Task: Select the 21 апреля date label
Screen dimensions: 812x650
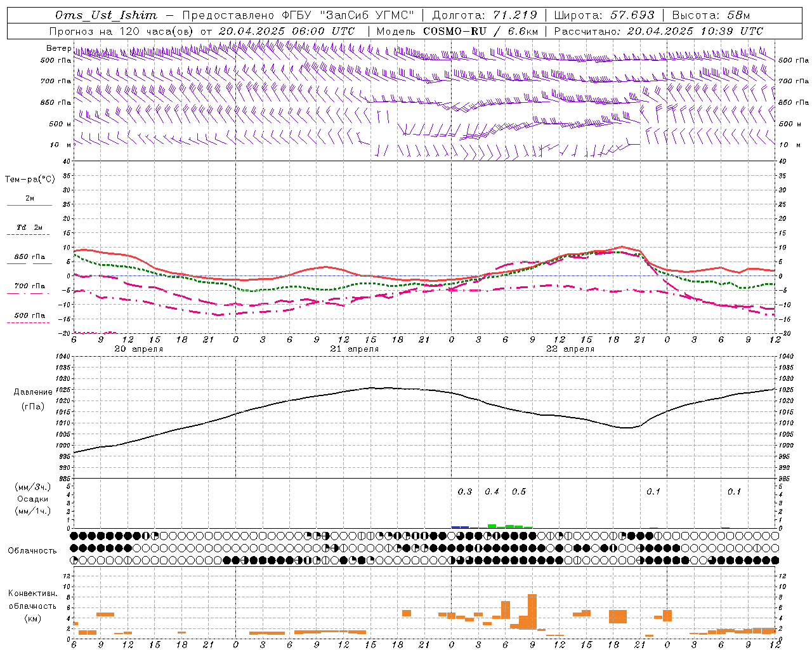Action: pyautogui.click(x=354, y=349)
